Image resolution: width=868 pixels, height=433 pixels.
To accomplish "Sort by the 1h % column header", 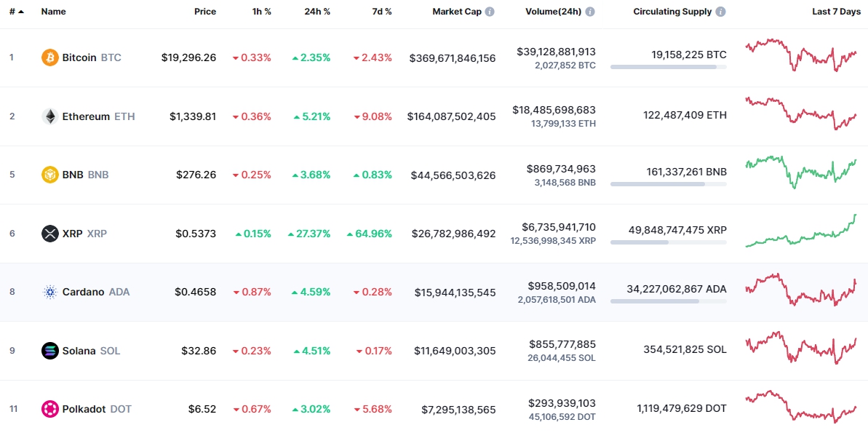I will (x=260, y=12).
